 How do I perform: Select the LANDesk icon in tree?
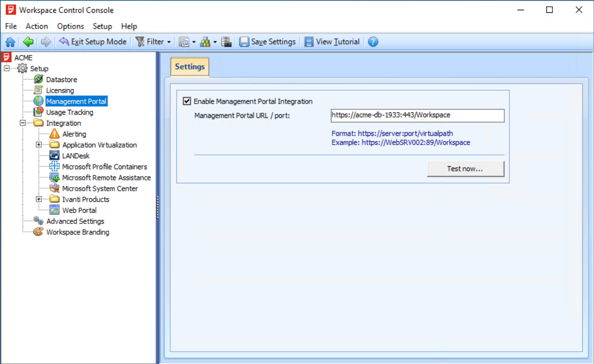[x=54, y=156]
